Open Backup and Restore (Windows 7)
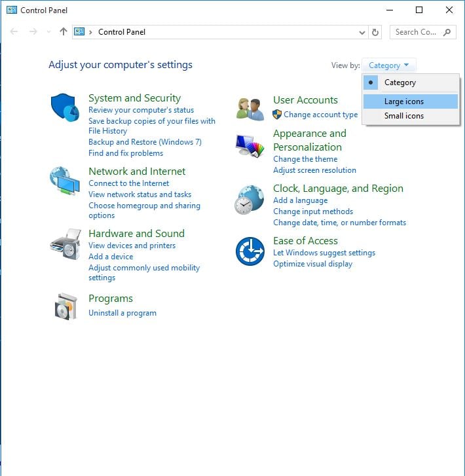Viewport: 465px width, 476px height. (x=145, y=142)
